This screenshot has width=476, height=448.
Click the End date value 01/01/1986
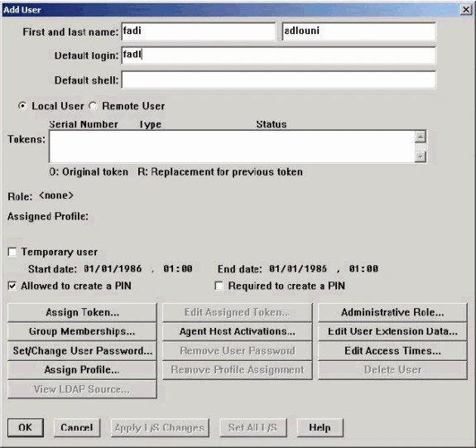[298, 269]
